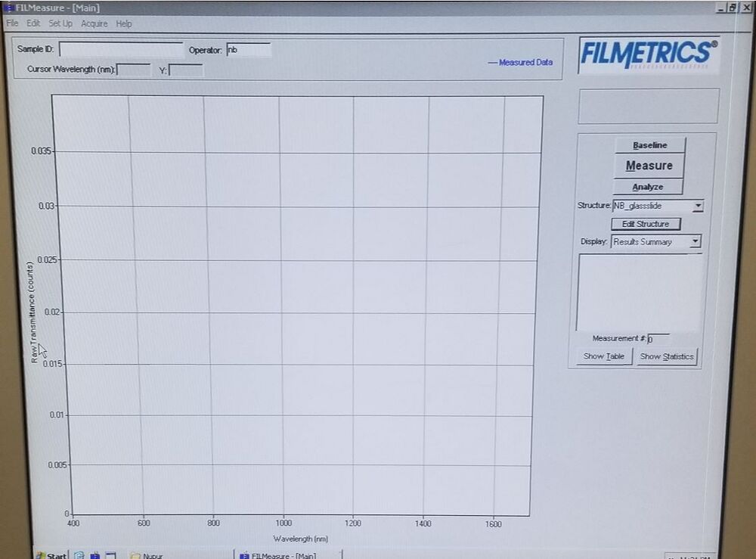
Task: Click the Show Desktop quick launch icon
Action: (x=110, y=556)
